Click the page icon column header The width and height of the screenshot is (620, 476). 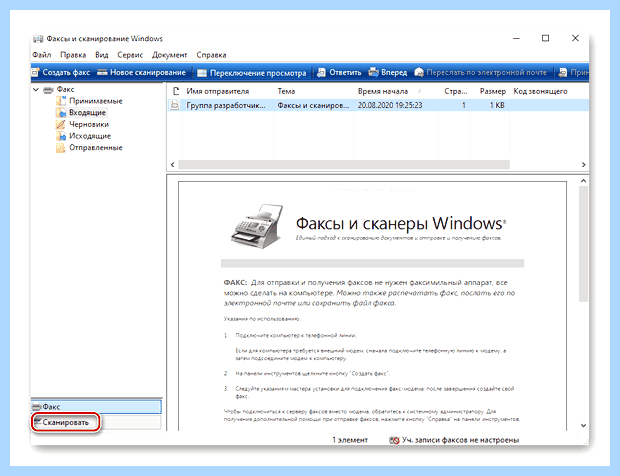click(x=176, y=91)
